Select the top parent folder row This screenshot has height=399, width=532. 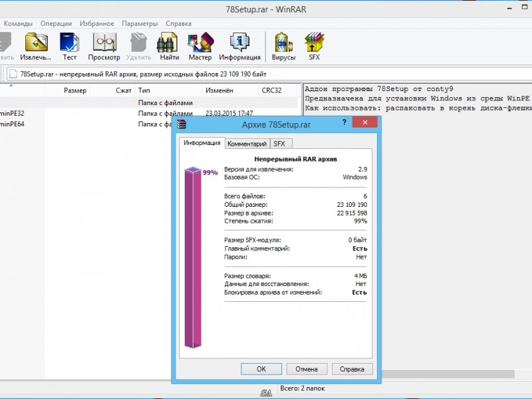148,103
